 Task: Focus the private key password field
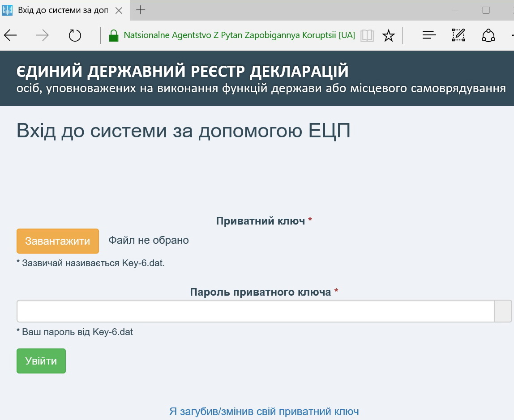point(255,311)
